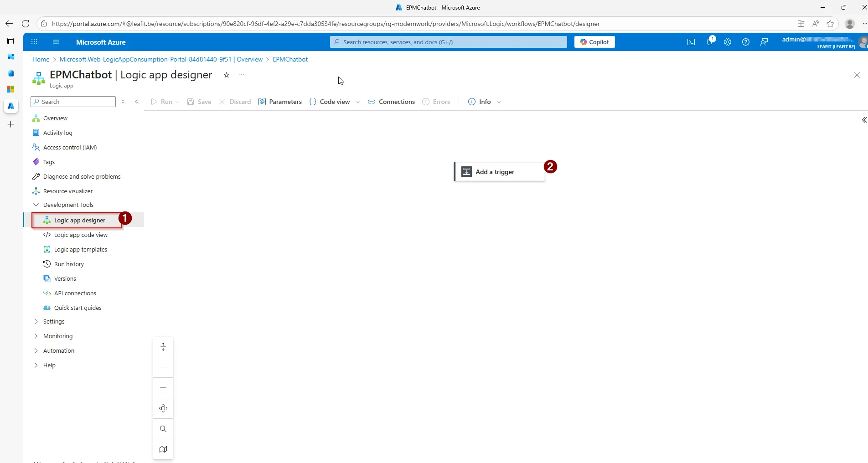Open Quick start guides
The height and width of the screenshot is (463, 868).
pos(77,308)
